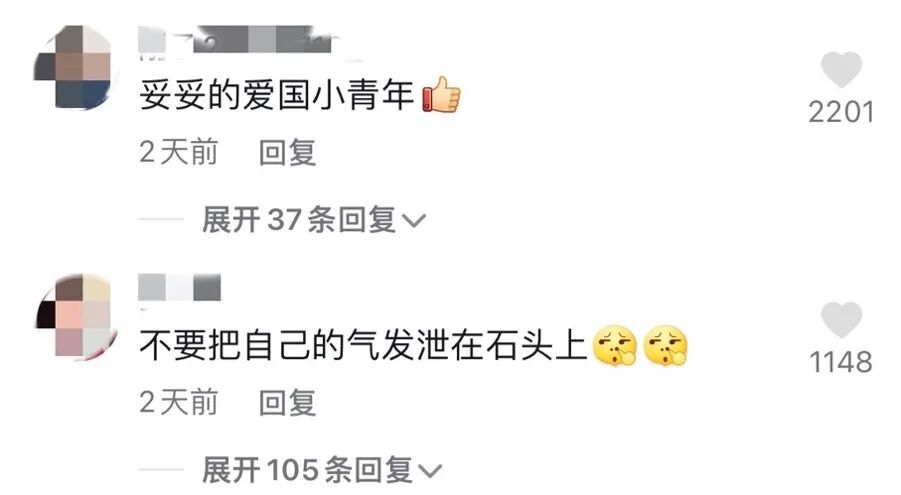
Task: Click the first comment's 2天前 timestamp
Action: click(179, 152)
